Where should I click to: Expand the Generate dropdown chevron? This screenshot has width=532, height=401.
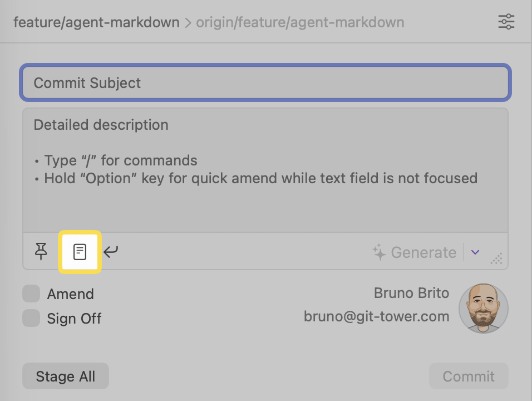click(x=475, y=252)
